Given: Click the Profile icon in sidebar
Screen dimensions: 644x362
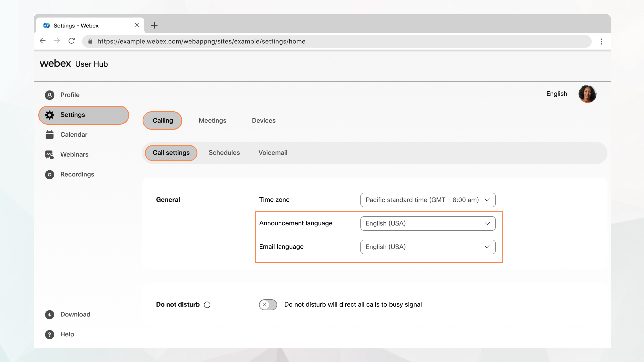Looking at the screenshot, I should point(49,94).
